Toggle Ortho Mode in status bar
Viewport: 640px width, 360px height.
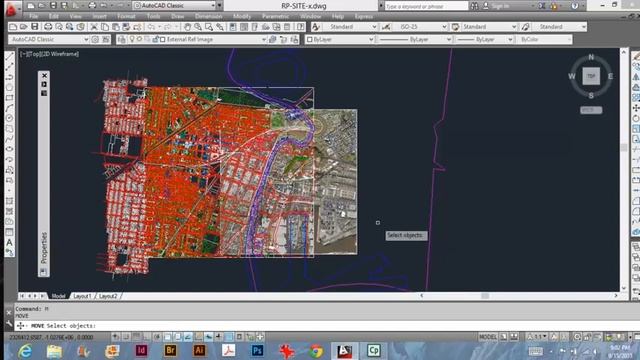pos(147,337)
